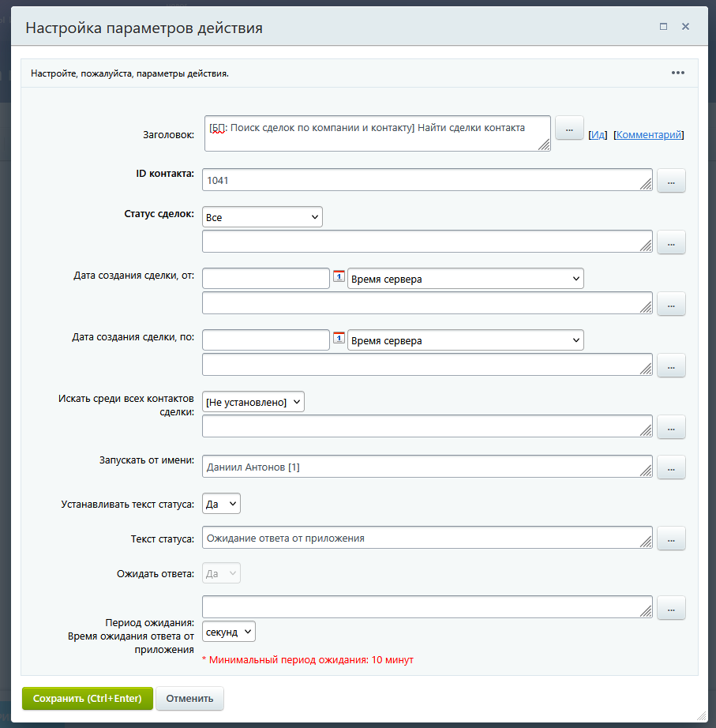Click ellipsis button next to Период ожидания field
Screen dimensions: 716x728
[x=671, y=608]
